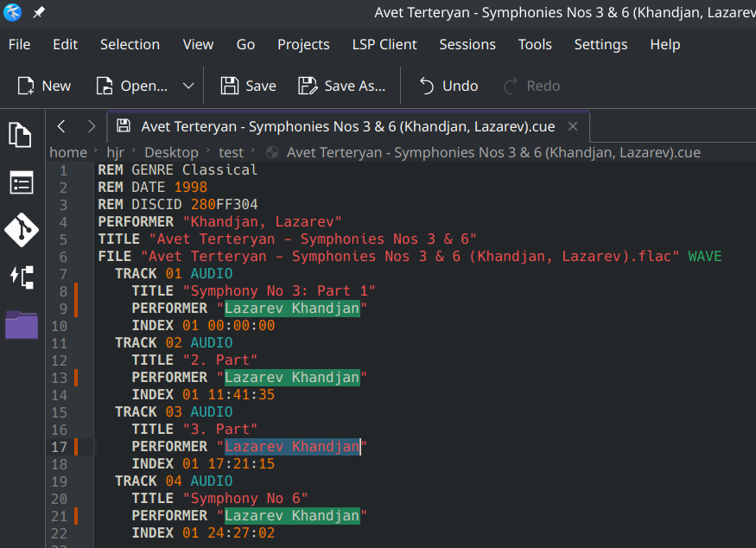Click the Kate application icon
The width and height of the screenshot is (756, 548).
click(x=11, y=12)
